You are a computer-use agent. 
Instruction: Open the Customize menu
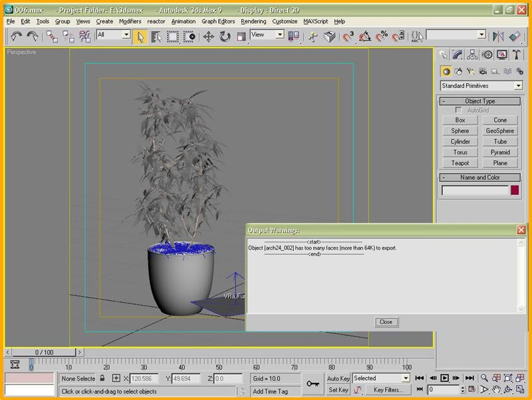tap(285, 21)
